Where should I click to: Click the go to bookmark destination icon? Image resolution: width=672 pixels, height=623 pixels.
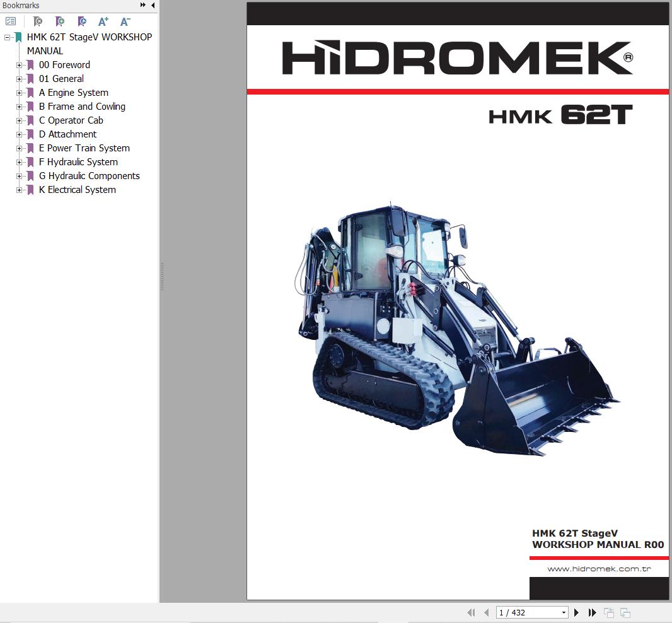(x=81, y=21)
